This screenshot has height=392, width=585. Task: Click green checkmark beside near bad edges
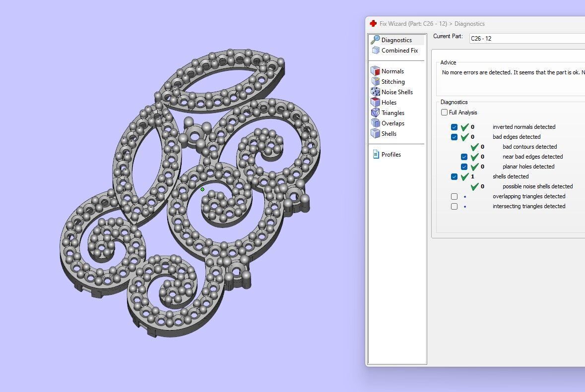[x=474, y=157]
